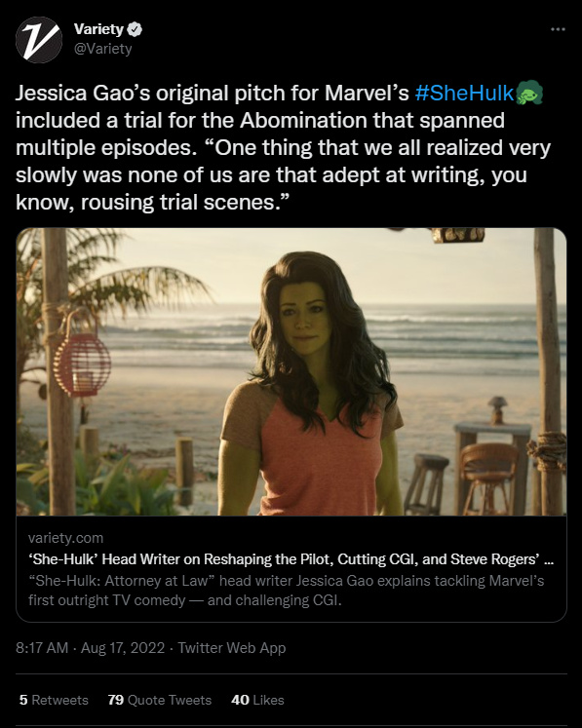This screenshot has height=728, width=582.
Task: Open the #SheHulk hashtag link
Action: 464,93
